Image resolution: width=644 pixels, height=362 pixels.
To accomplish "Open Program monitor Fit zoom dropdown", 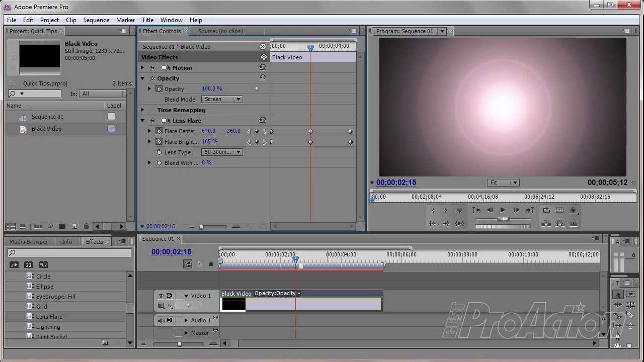I will pyautogui.click(x=503, y=183).
